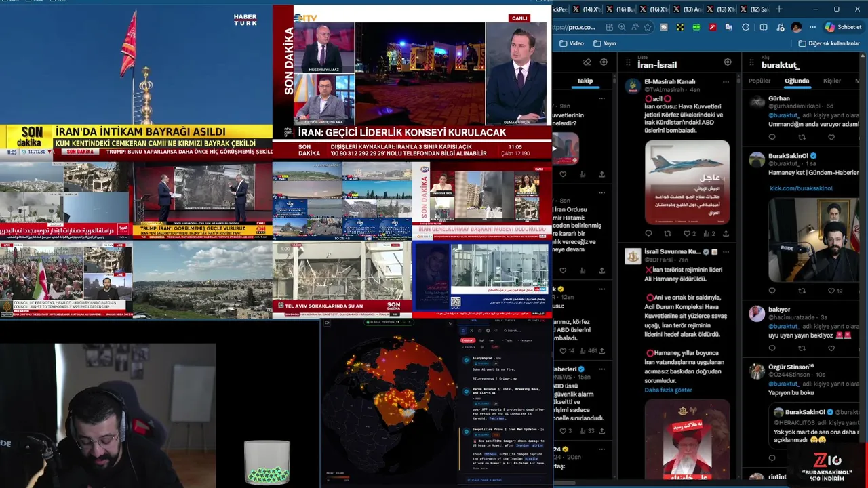Click the zoom magnifier icon in address bar
This screenshot has width=868, height=488.
(x=623, y=27)
